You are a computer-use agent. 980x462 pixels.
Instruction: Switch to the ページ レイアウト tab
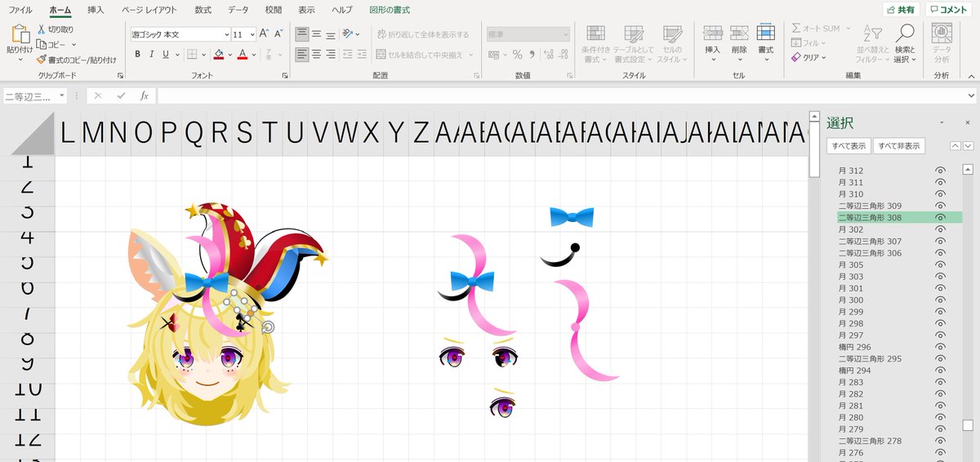click(149, 10)
